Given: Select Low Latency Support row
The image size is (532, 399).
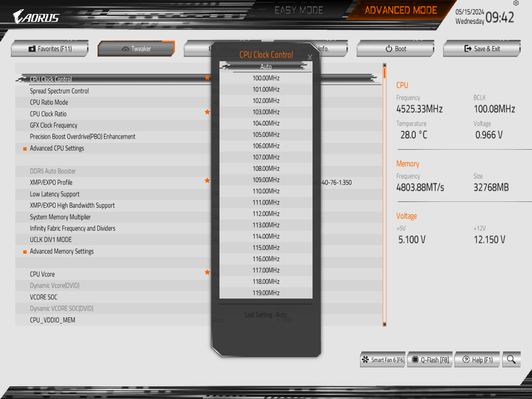Looking at the screenshot, I should (199, 194).
